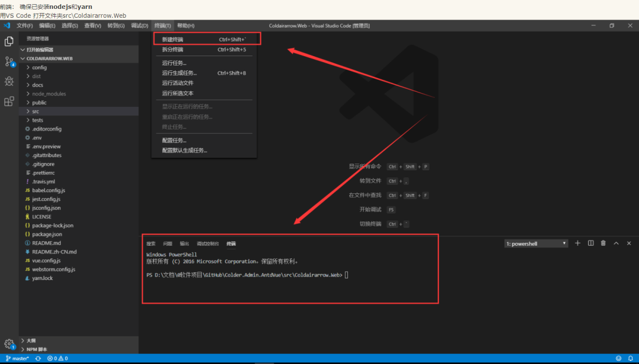The width and height of the screenshot is (639, 364).
Task: Choose 运行任务... menu entry
Action: [x=204, y=63]
